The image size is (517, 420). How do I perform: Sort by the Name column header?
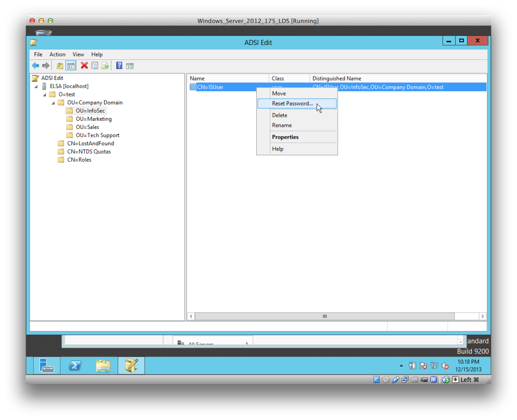pos(228,78)
